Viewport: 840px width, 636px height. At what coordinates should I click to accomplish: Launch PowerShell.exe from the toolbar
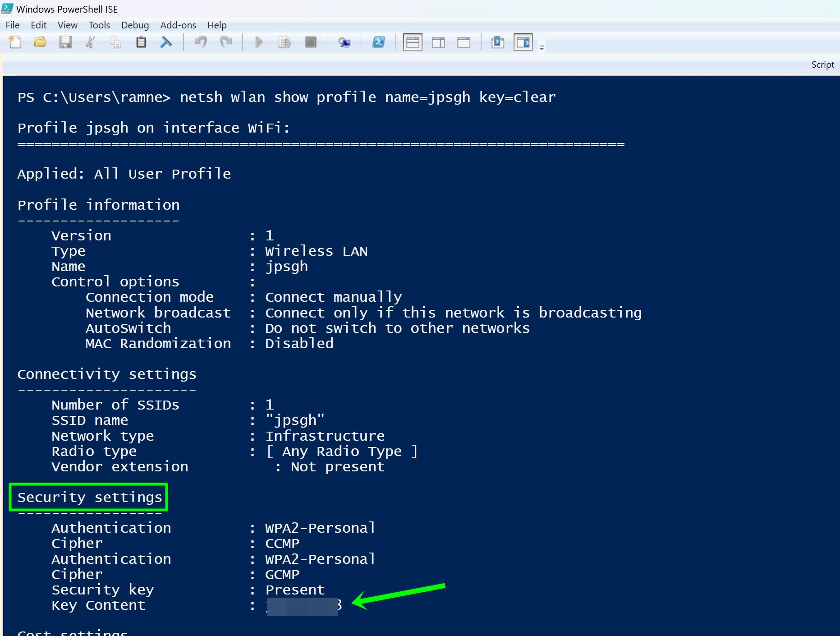tap(379, 42)
